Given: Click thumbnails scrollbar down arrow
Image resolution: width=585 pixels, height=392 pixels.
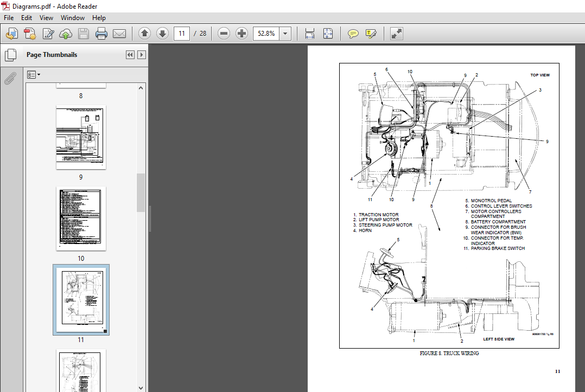Looking at the screenshot, I should click(141, 388).
